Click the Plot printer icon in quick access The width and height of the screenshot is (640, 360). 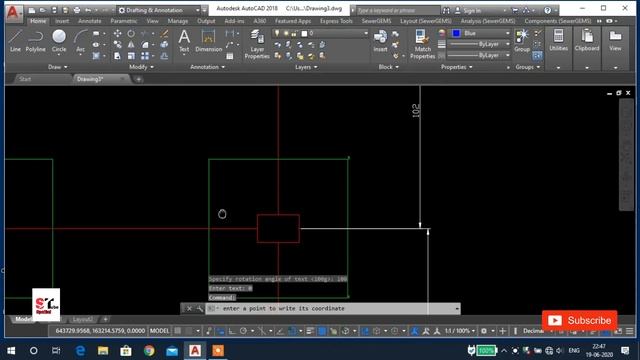[77, 10]
